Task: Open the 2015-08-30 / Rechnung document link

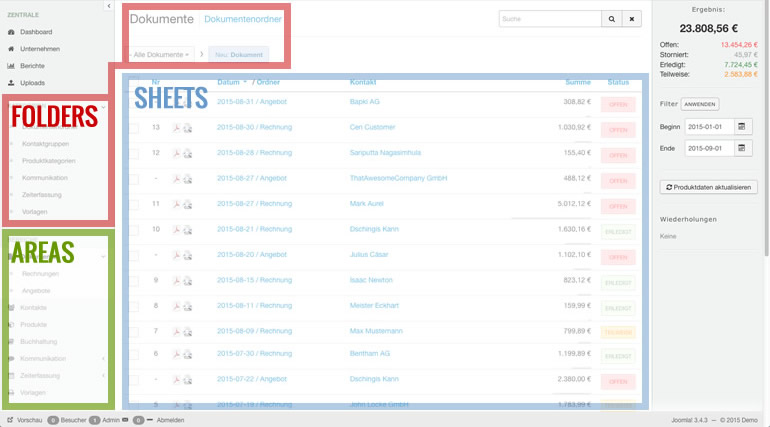Action: (x=254, y=127)
